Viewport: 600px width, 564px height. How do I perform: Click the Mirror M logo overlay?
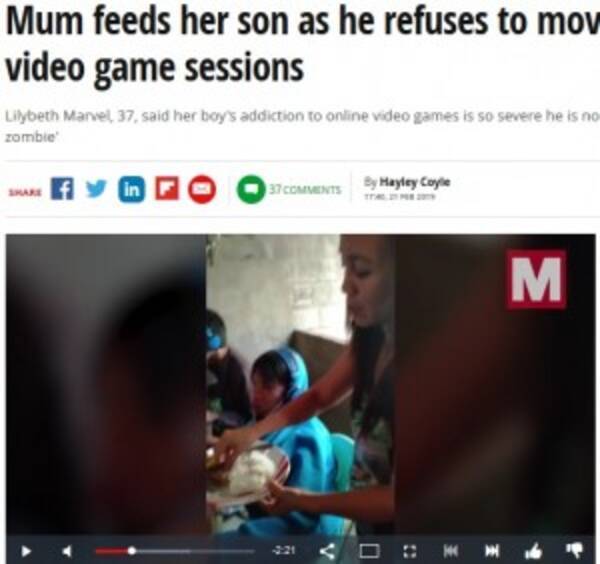coord(537,279)
